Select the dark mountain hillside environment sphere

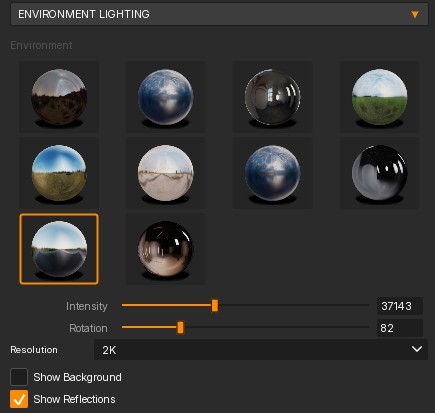pos(59,97)
